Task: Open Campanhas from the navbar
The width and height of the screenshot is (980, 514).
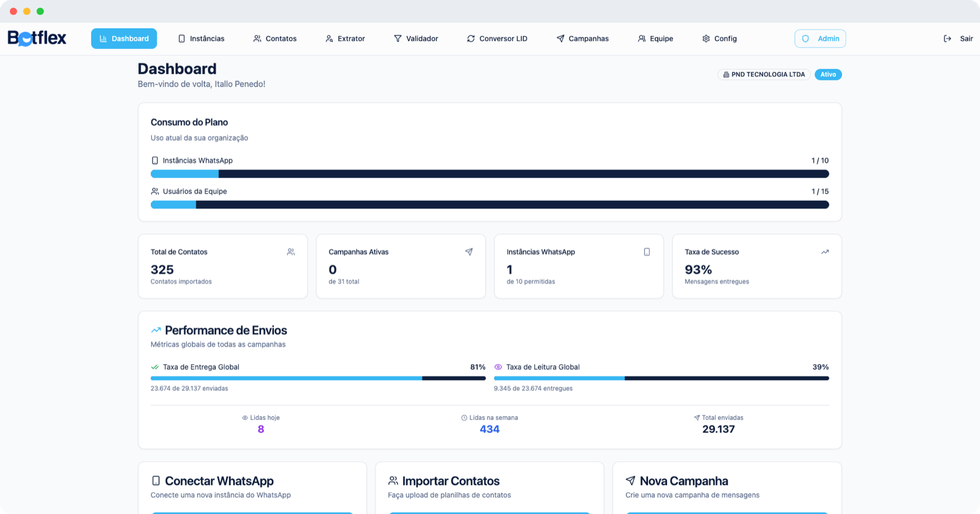Action: pyautogui.click(x=582, y=39)
